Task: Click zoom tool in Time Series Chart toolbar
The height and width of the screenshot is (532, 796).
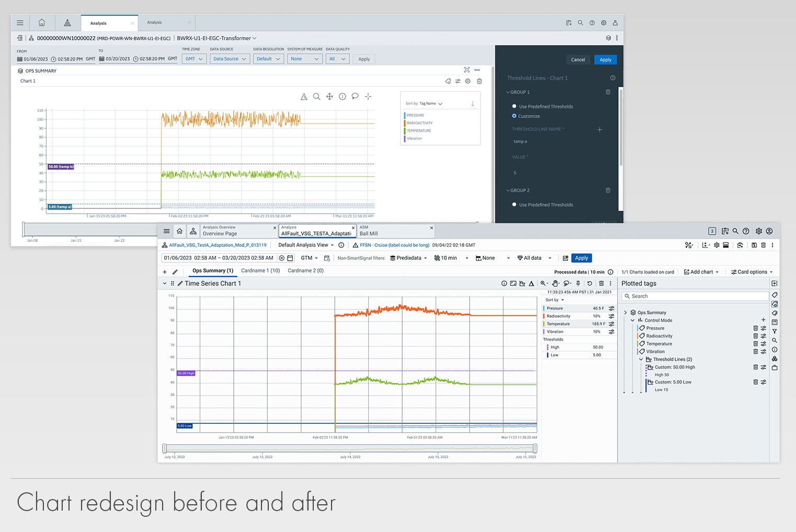Action: click(x=544, y=283)
